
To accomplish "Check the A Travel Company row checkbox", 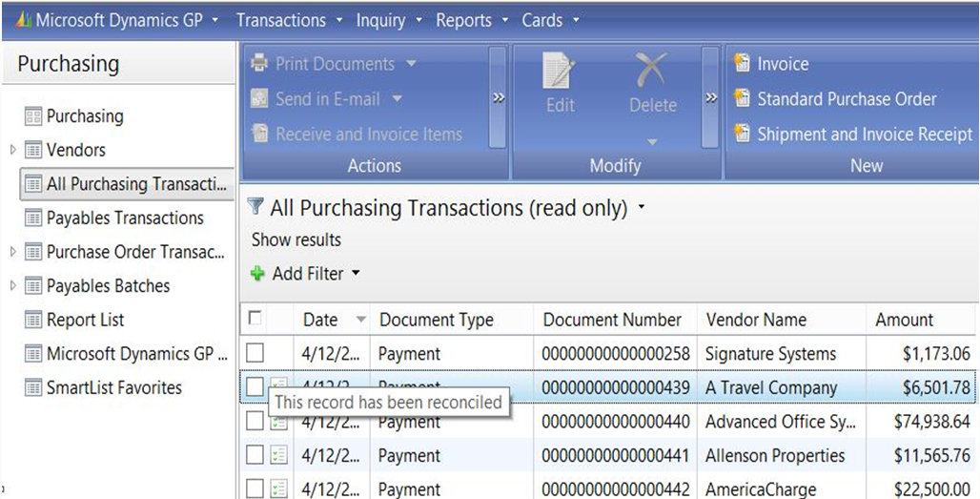I will click(255, 387).
